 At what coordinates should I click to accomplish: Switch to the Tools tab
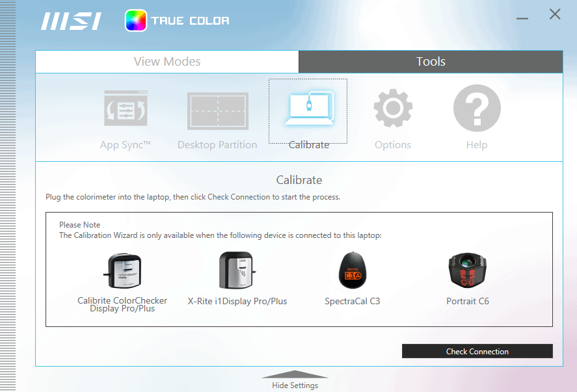[x=431, y=62]
